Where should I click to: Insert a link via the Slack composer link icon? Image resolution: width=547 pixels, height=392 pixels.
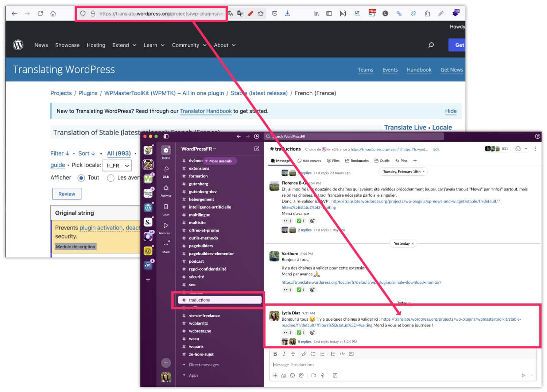(304, 354)
